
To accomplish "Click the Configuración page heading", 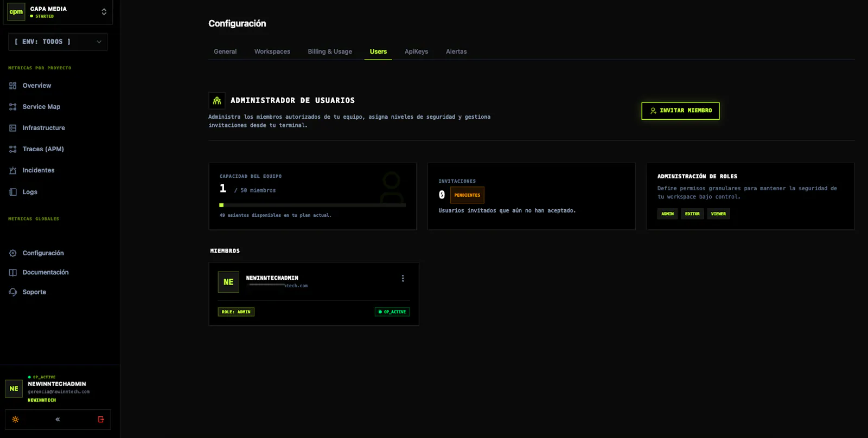I will 237,23.
